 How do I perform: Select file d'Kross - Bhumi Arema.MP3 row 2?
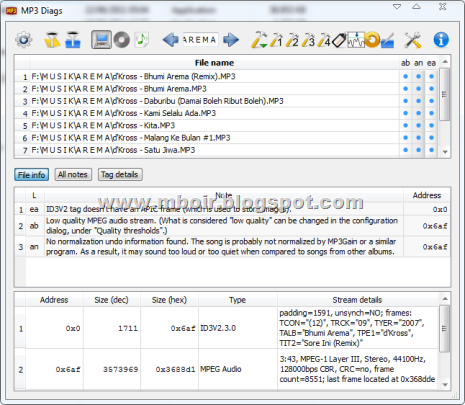pos(214,89)
